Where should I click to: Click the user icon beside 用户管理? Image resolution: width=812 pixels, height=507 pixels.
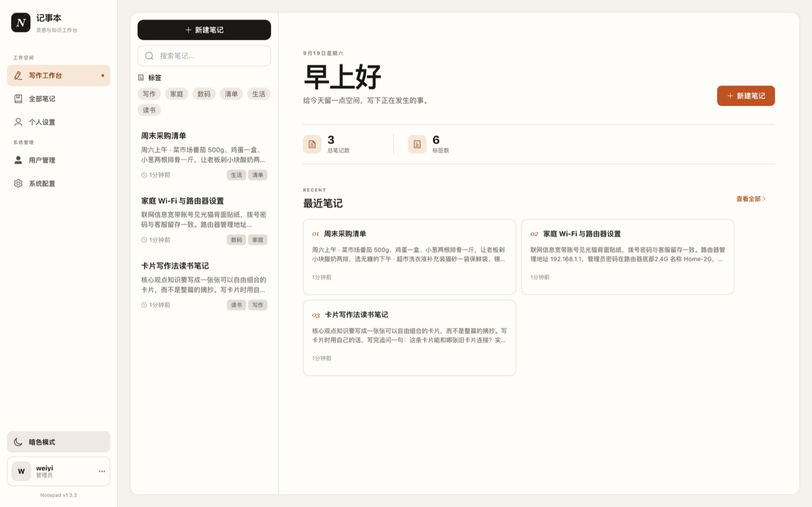18,160
